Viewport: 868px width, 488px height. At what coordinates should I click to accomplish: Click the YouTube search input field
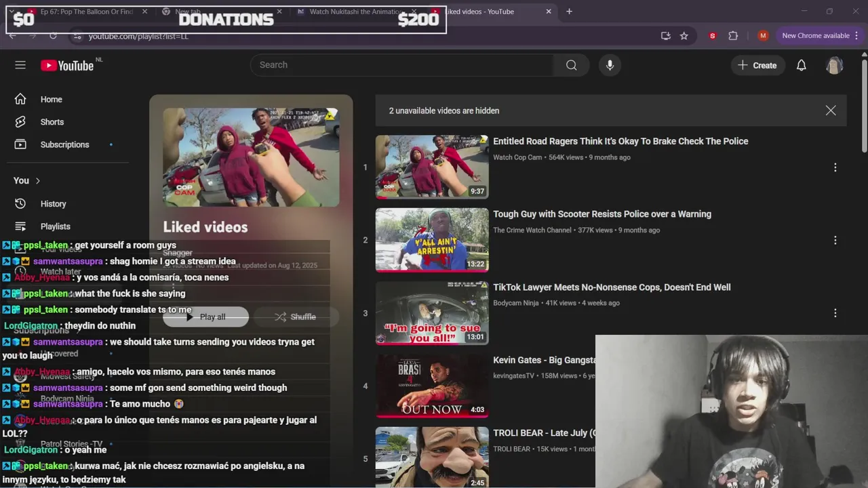(x=401, y=65)
